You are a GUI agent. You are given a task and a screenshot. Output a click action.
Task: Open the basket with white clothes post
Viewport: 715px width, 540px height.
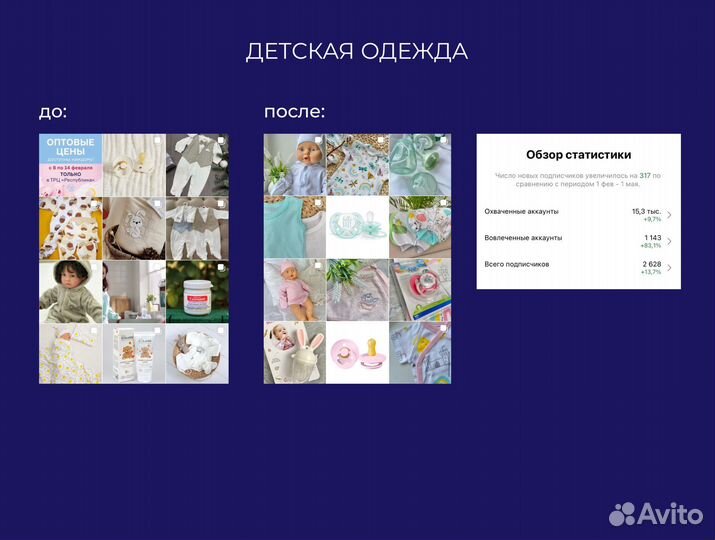click(197, 353)
